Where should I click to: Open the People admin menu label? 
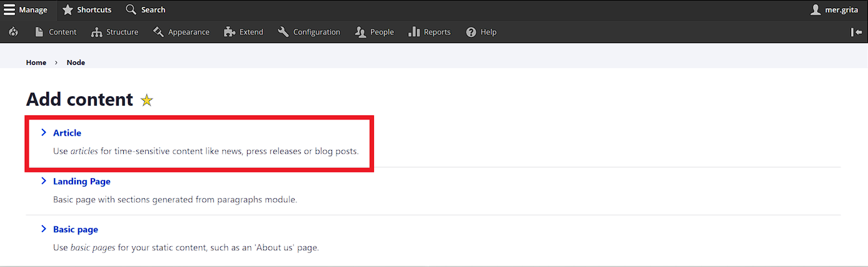point(382,32)
